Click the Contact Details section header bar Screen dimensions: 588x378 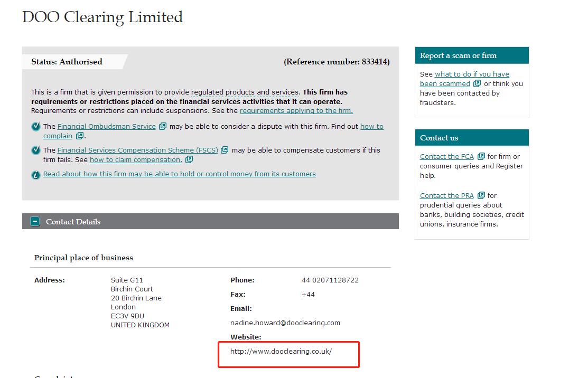pyautogui.click(x=210, y=222)
